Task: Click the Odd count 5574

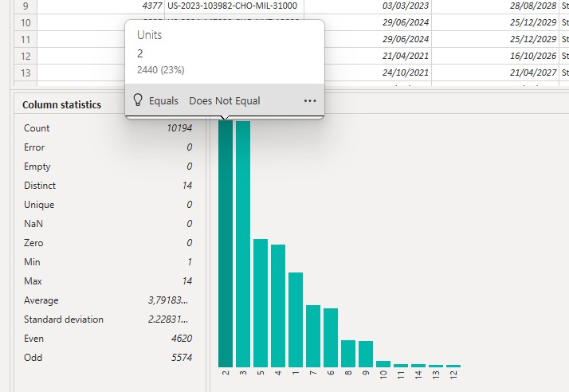Action: click(182, 358)
